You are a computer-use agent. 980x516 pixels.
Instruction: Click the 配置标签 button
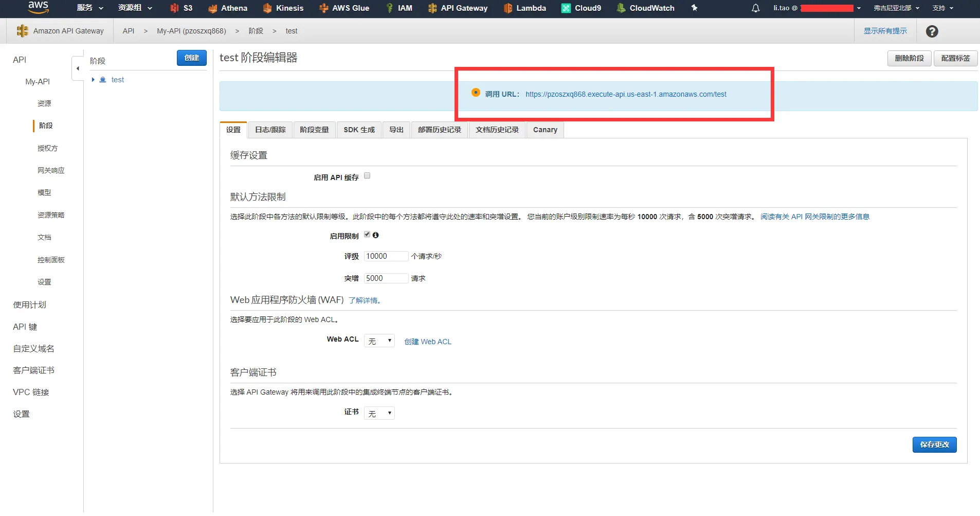[955, 59]
